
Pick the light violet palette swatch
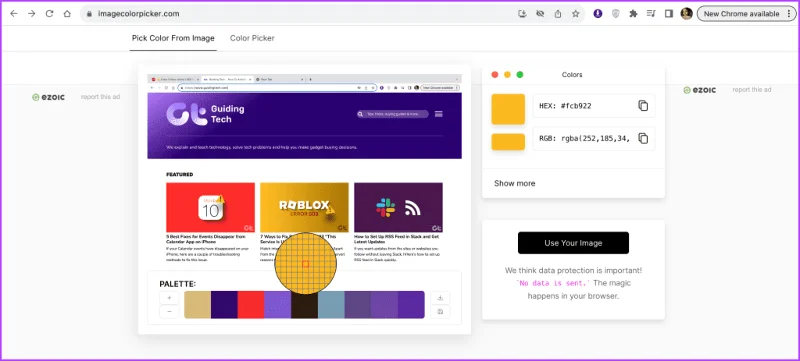point(278,305)
